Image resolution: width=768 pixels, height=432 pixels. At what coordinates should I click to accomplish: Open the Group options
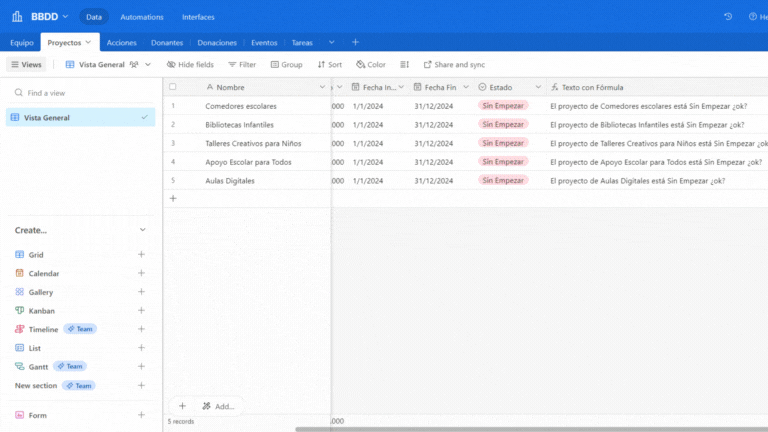point(287,65)
